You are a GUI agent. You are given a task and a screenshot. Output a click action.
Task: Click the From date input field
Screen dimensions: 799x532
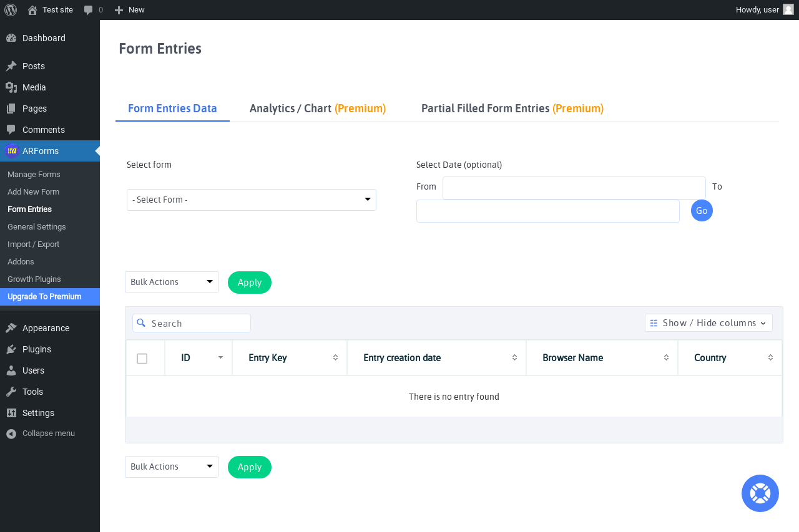coord(574,188)
